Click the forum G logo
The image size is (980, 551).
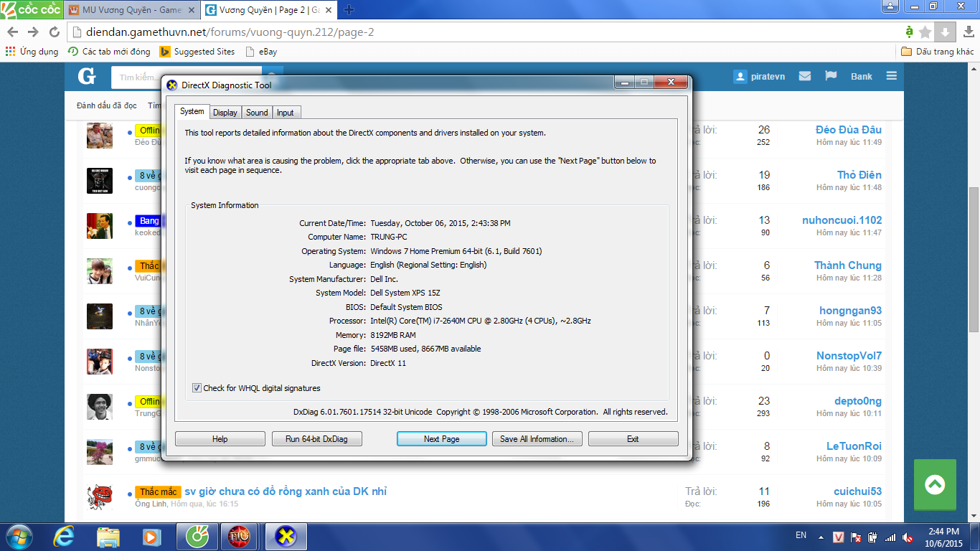tap(87, 76)
